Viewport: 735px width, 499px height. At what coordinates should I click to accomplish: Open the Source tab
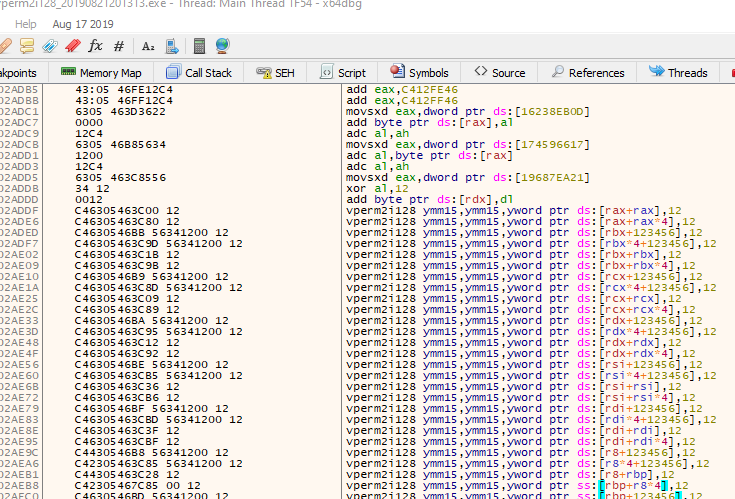click(x=499, y=73)
